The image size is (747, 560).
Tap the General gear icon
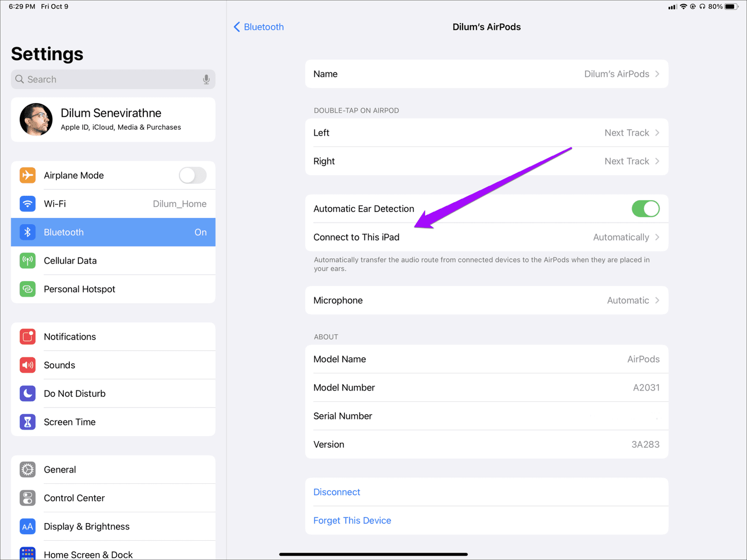[x=27, y=469]
